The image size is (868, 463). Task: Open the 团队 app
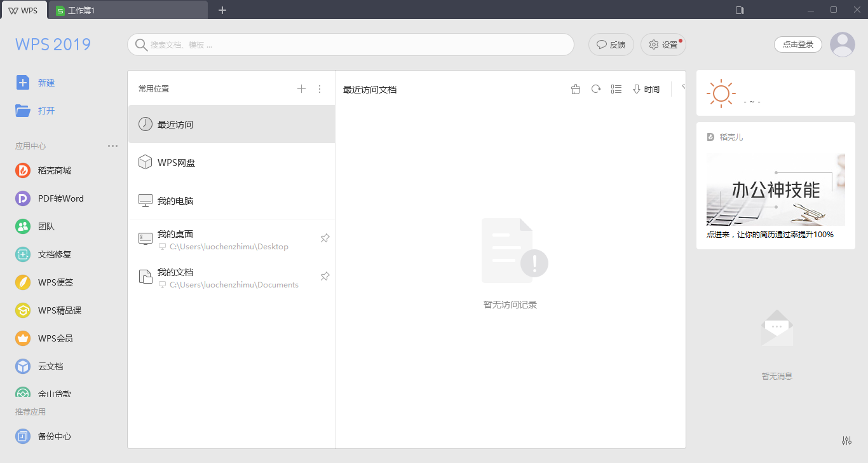[x=35, y=226]
